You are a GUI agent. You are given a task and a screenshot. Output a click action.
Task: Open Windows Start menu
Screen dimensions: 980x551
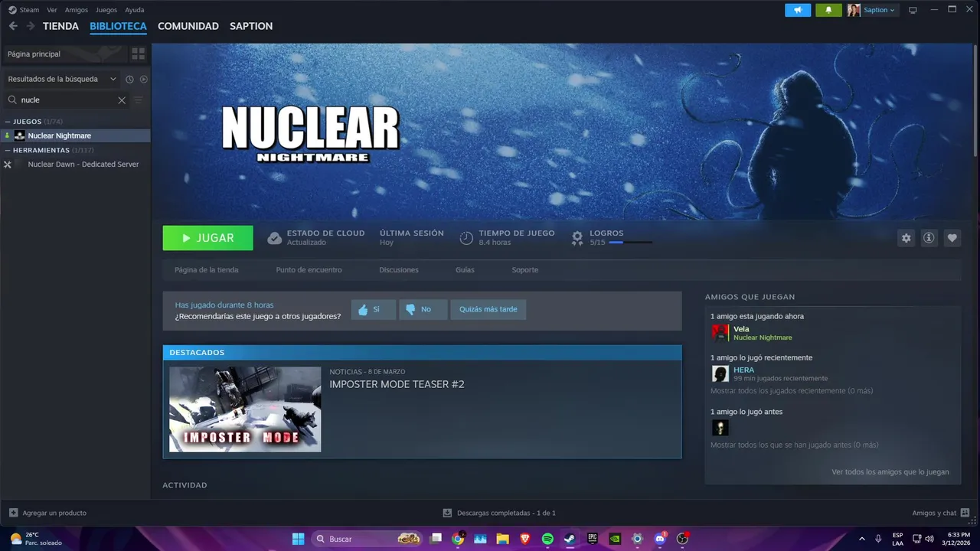298,539
